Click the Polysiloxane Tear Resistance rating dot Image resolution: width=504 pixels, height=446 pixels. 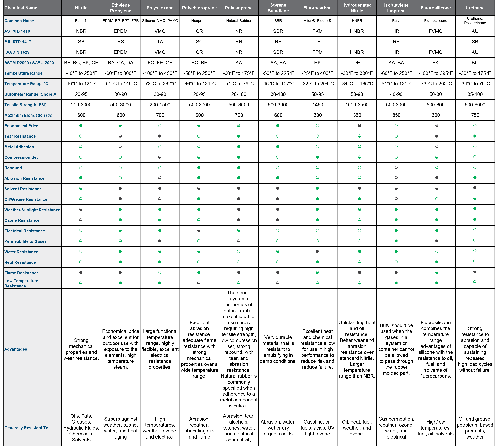(160, 136)
